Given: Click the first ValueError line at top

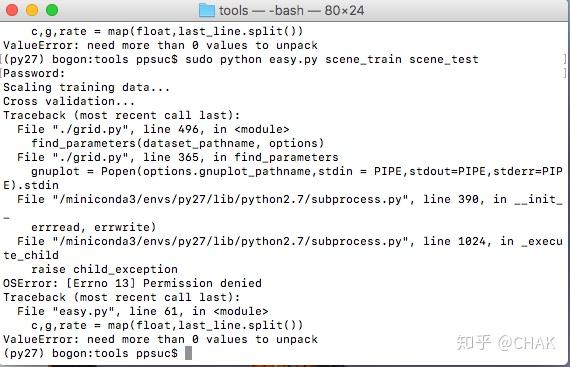Looking at the screenshot, I should point(160,45).
